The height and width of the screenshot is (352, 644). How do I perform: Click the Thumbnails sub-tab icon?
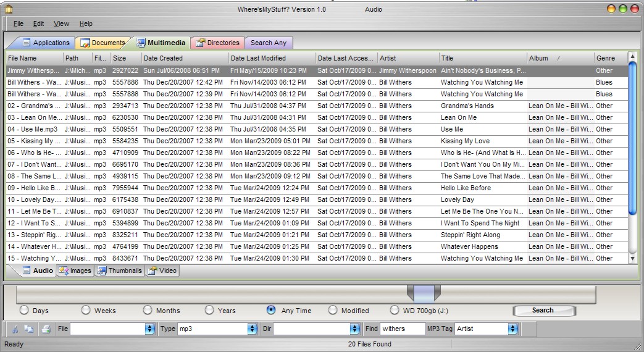[102, 270]
